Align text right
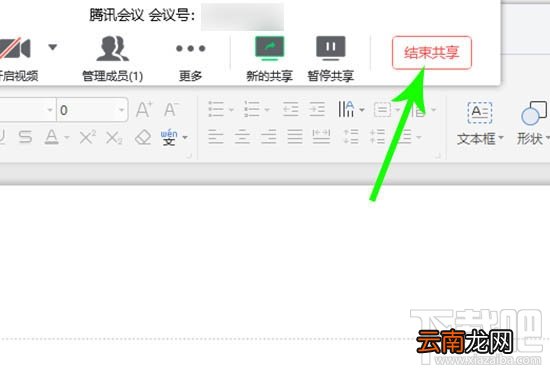This screenshot has height=370, width=550. pos(269,137)
